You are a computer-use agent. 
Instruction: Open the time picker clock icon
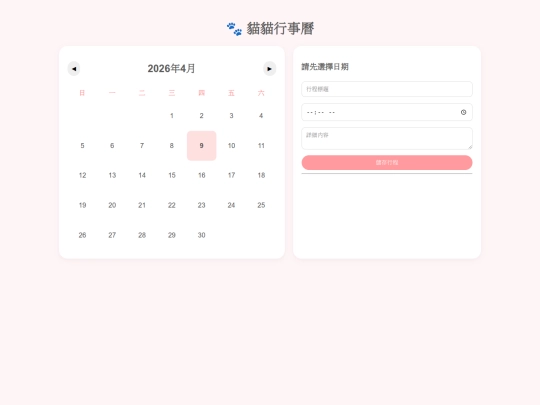(464, 112)
